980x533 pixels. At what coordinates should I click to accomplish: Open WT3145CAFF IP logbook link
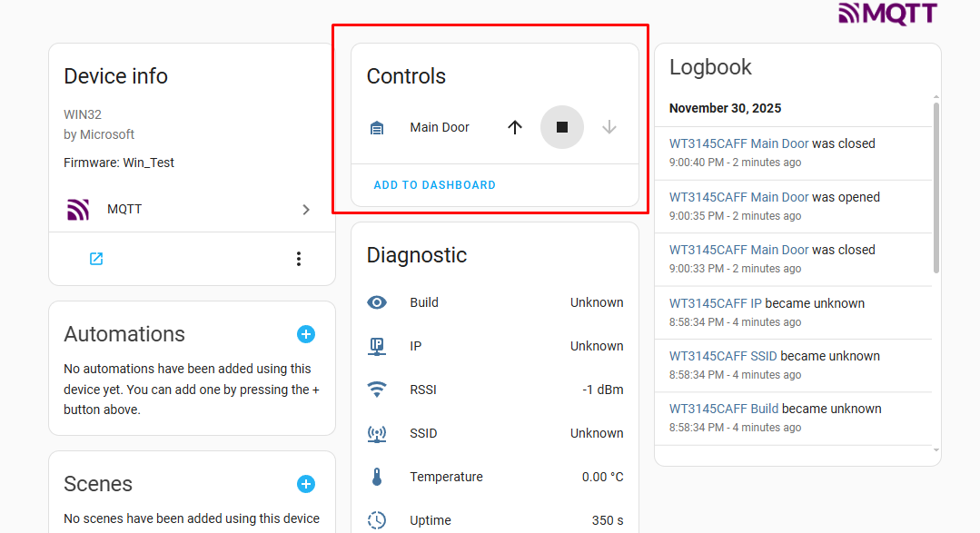[716, 303]
